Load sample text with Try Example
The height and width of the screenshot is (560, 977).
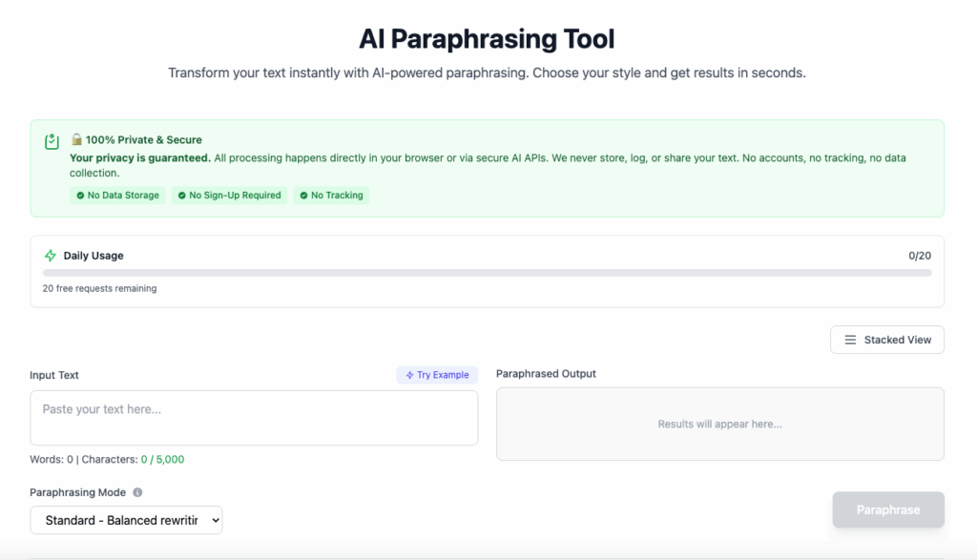click(x=437, y=375)
